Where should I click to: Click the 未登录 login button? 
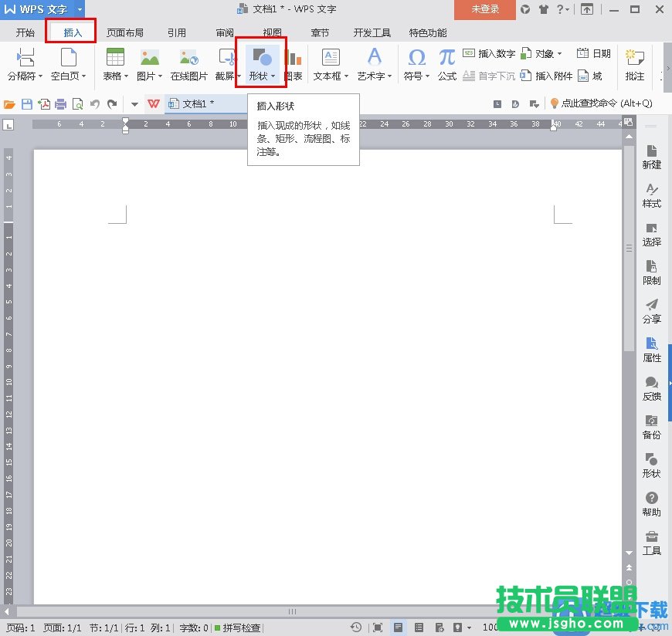tap(485, 9)
